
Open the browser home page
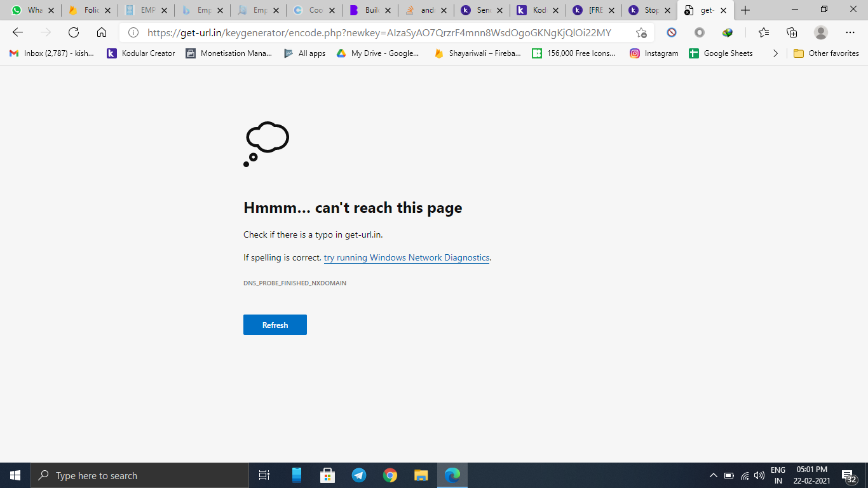coord(102,32)
